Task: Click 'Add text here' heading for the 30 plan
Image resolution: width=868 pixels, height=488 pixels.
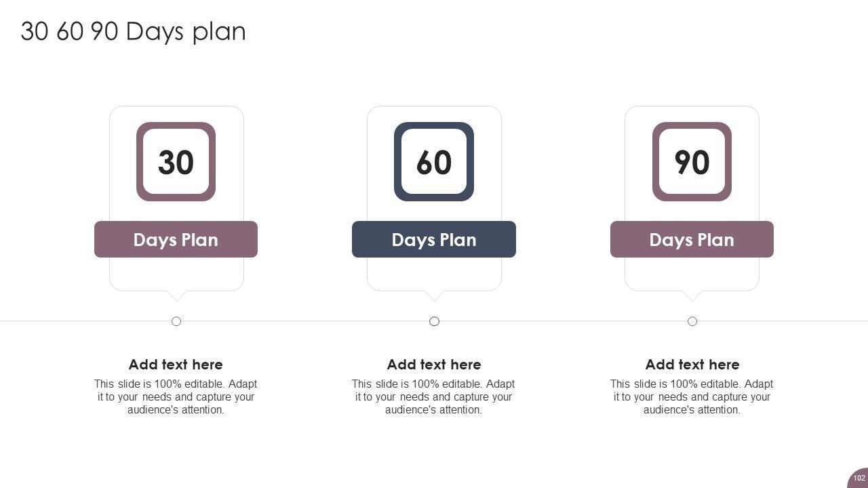Action: 176,365
